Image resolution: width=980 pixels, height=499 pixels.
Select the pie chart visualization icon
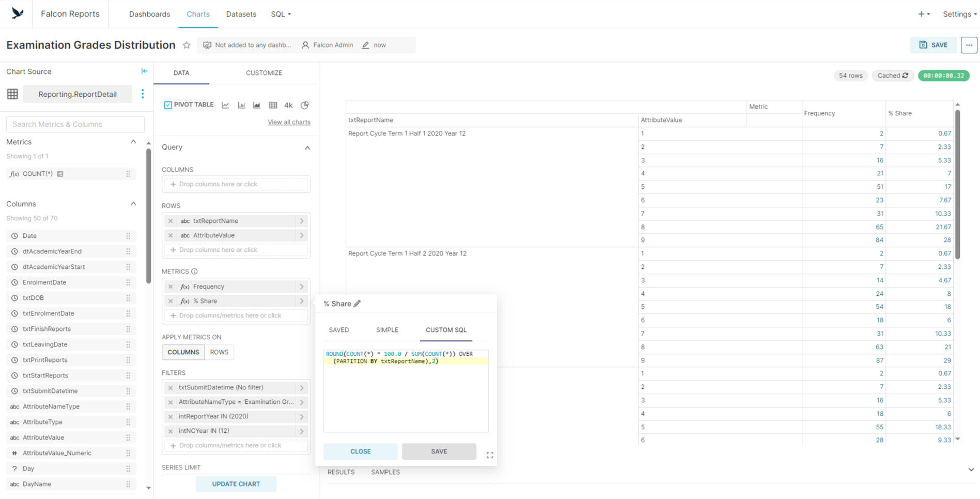point(305,105)
